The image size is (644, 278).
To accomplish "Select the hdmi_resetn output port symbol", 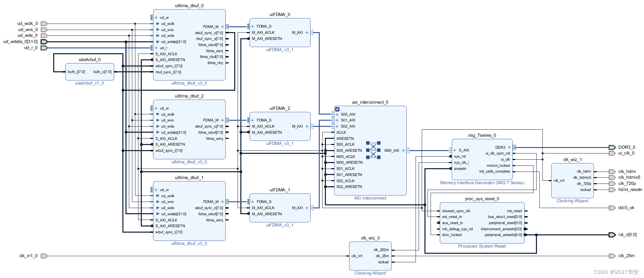I will click(612, 190).
